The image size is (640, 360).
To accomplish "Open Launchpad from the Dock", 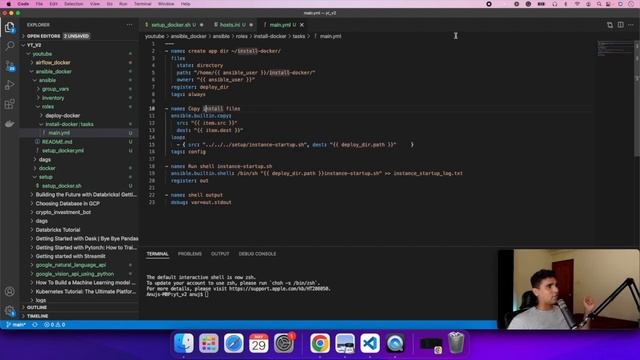I will tap(209, 343).
